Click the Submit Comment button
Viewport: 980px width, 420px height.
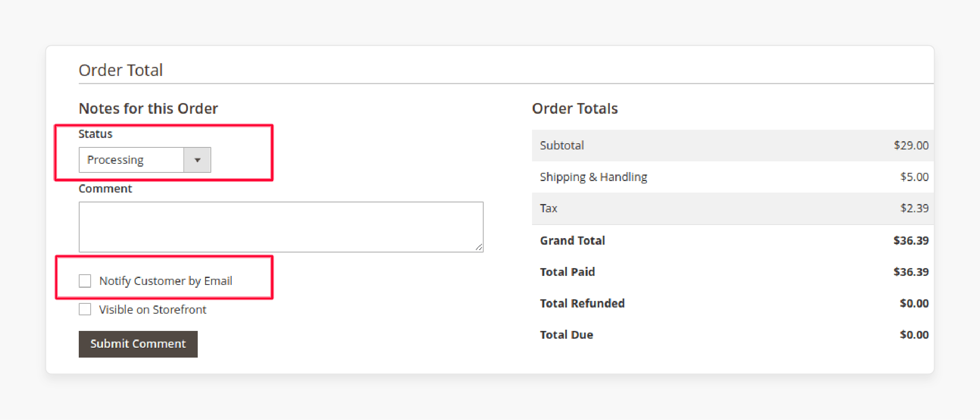pyautogui.click(x=138, y=344)
